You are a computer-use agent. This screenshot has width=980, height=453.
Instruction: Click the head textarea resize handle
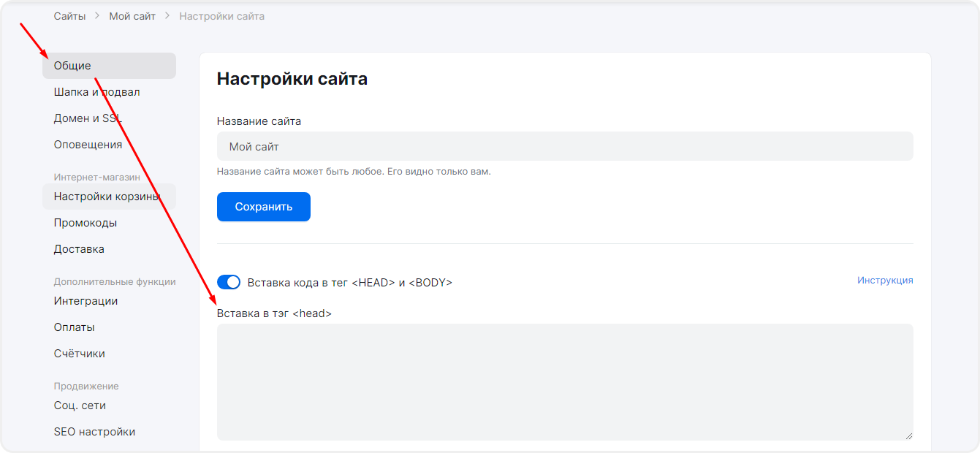coord(908,435)
